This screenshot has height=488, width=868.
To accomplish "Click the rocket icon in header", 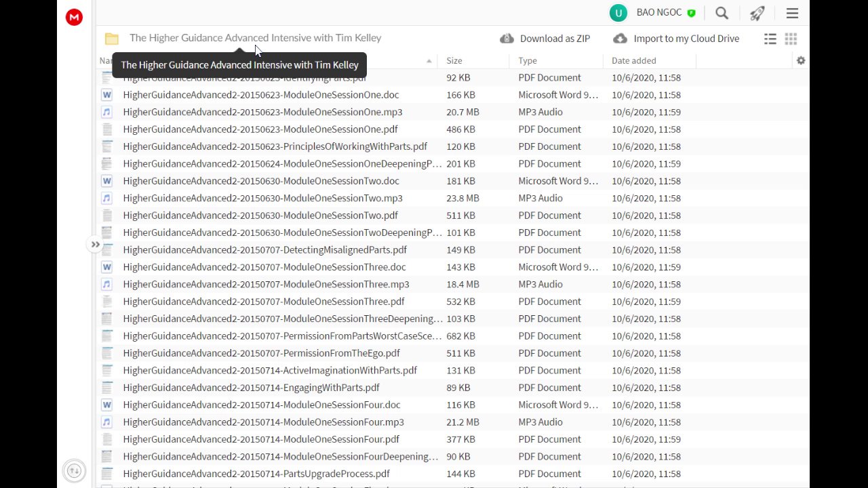I will tap(757, 13).
